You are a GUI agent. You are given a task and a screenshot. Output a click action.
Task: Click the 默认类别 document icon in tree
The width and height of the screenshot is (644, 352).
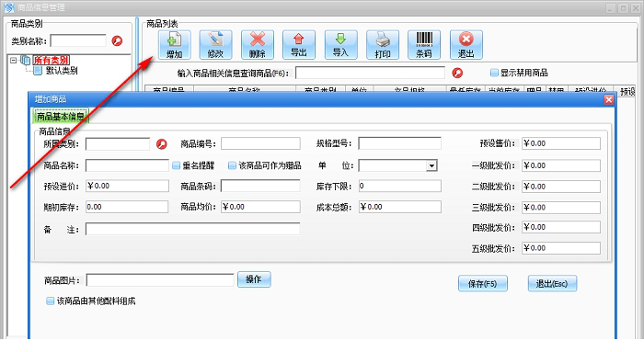tap(38, 71)
